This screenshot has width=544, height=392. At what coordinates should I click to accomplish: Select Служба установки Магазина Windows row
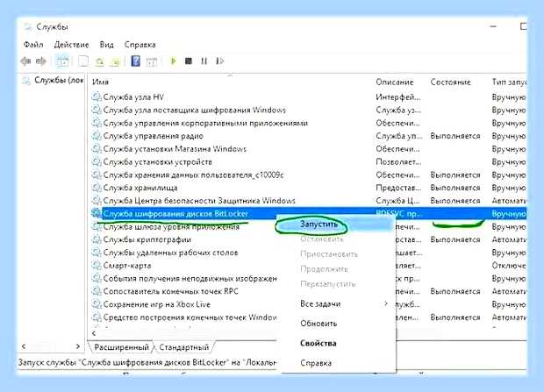point(175,149)
